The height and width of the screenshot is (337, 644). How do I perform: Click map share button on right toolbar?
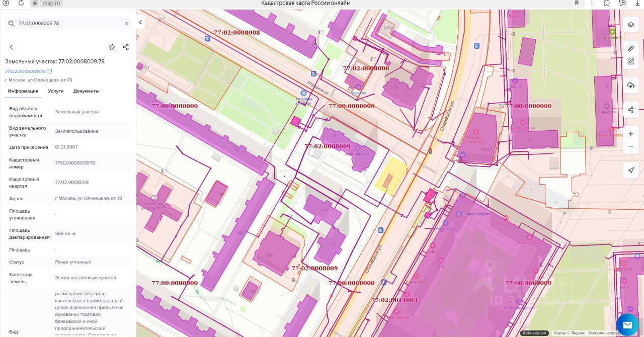coord(631,110)
